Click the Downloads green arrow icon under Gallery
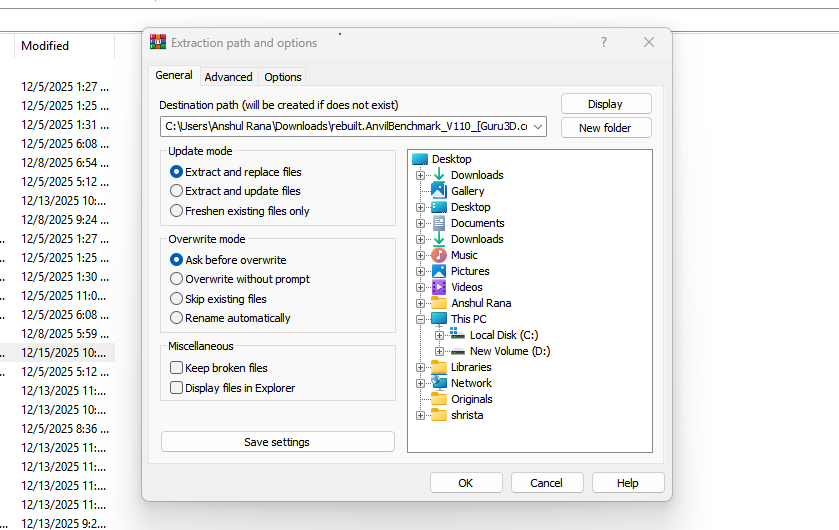The image size is (839, 530). pyautogui.click(x=439, y=239)
